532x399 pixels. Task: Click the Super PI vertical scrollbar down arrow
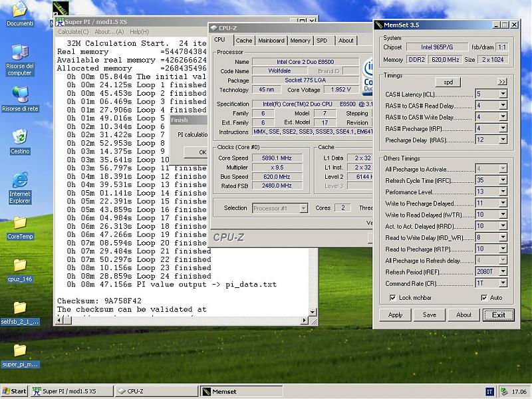[x=313, y=312]
